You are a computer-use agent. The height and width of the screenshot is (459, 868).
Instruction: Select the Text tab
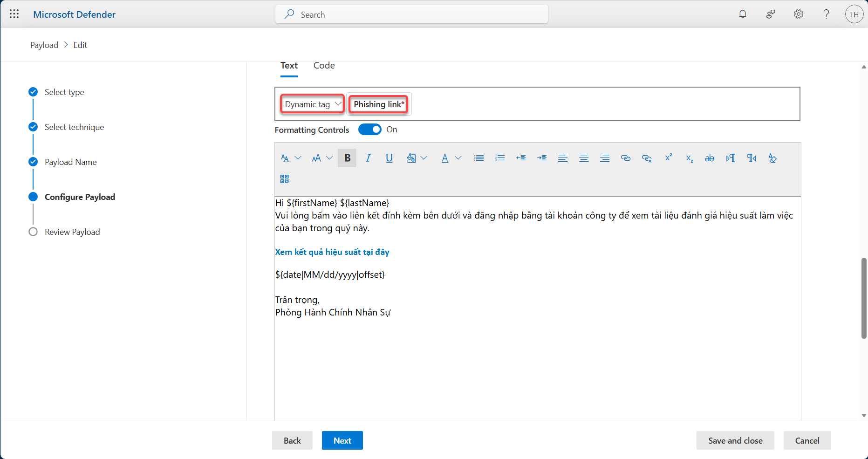pyautogui.click(x=289, y=66)
